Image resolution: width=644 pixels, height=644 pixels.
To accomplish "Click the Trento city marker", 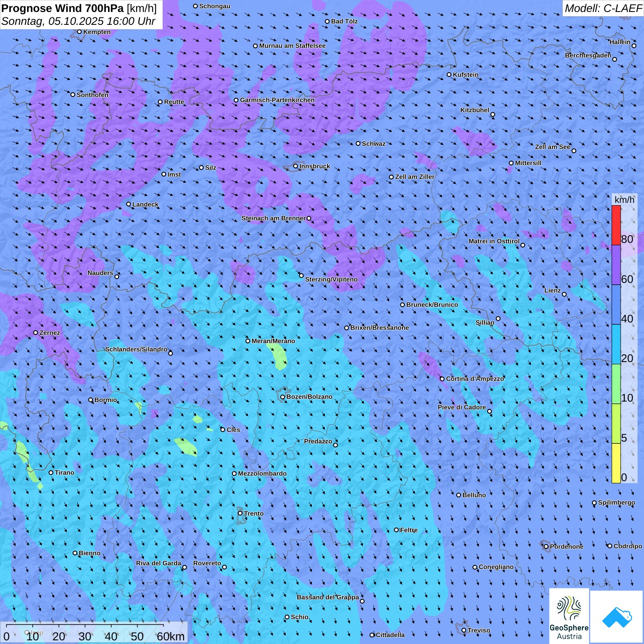I will point(240,513).
